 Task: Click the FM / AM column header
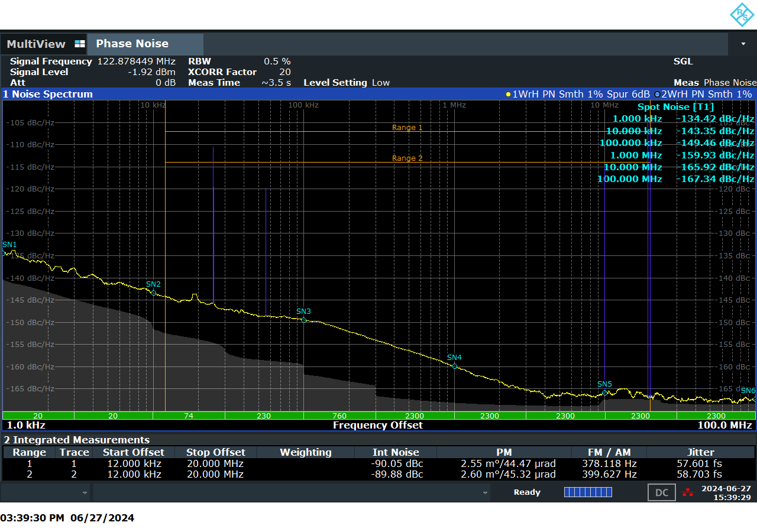[x=609, y=452]
